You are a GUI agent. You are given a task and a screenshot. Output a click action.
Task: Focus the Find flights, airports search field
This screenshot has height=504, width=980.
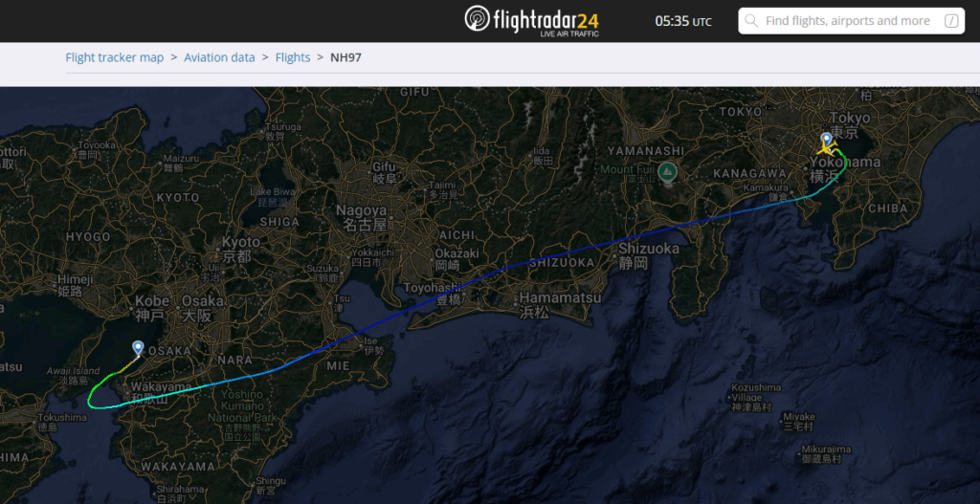[x=851, y=21]
